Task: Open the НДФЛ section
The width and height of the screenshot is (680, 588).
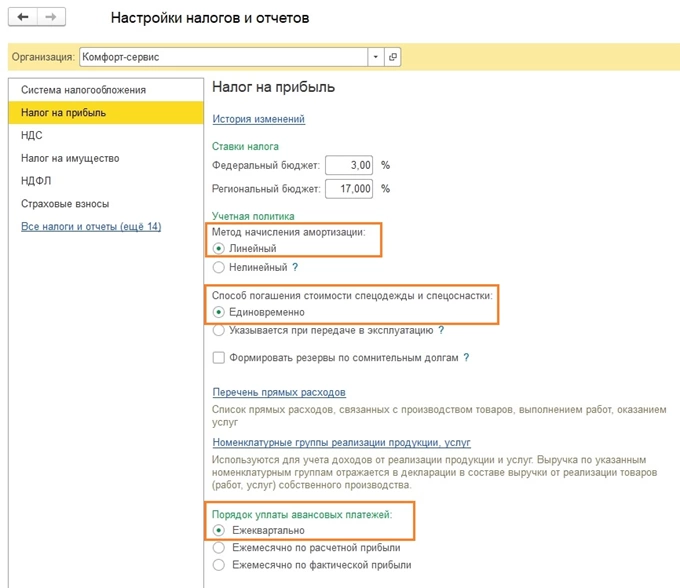Action: pyautogui.click(x=105, y=181)
